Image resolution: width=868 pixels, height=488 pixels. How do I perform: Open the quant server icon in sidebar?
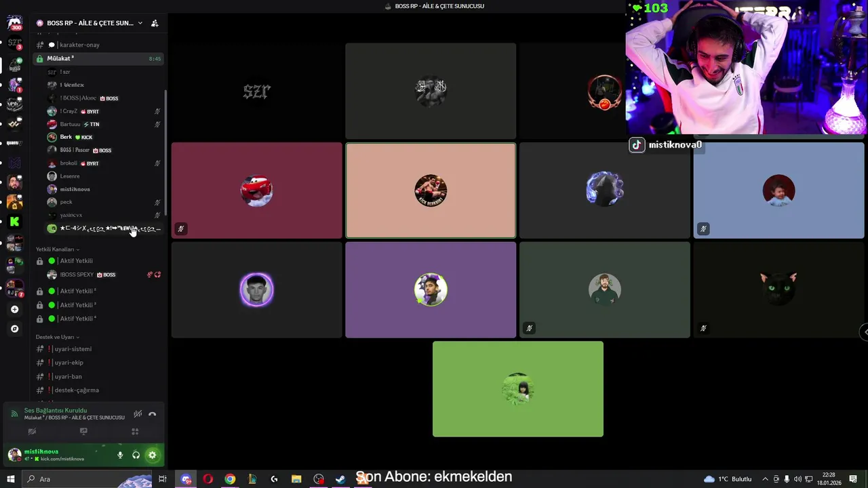14,143
